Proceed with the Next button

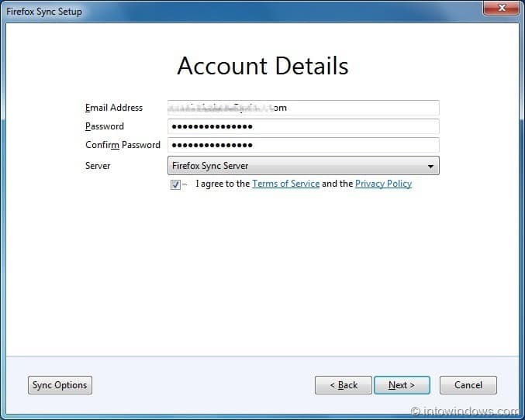402,385
